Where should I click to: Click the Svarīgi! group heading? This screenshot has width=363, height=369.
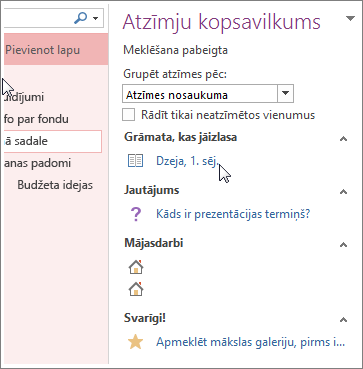145,319
